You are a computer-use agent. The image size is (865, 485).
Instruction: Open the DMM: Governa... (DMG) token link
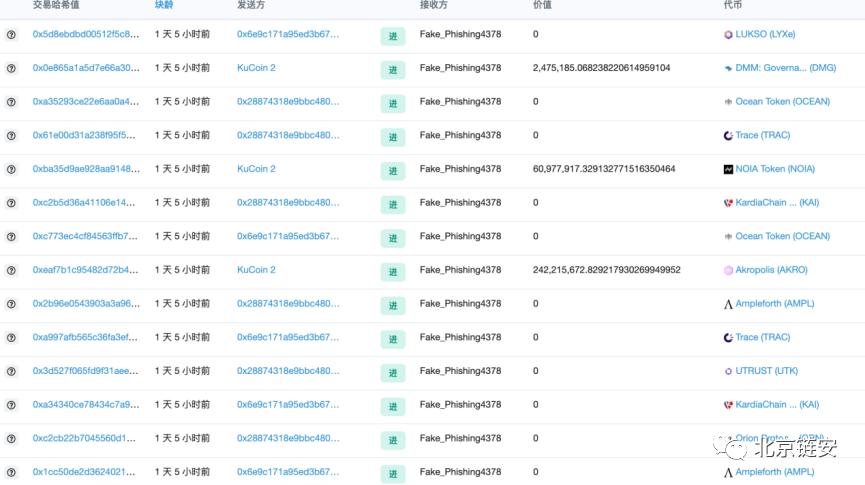point(786,68)
